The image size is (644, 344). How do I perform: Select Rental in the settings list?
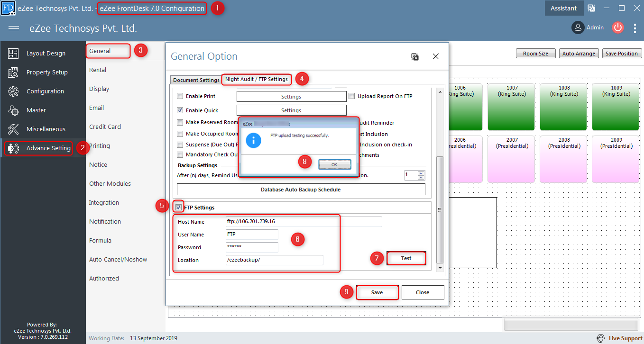coord(98,70)
